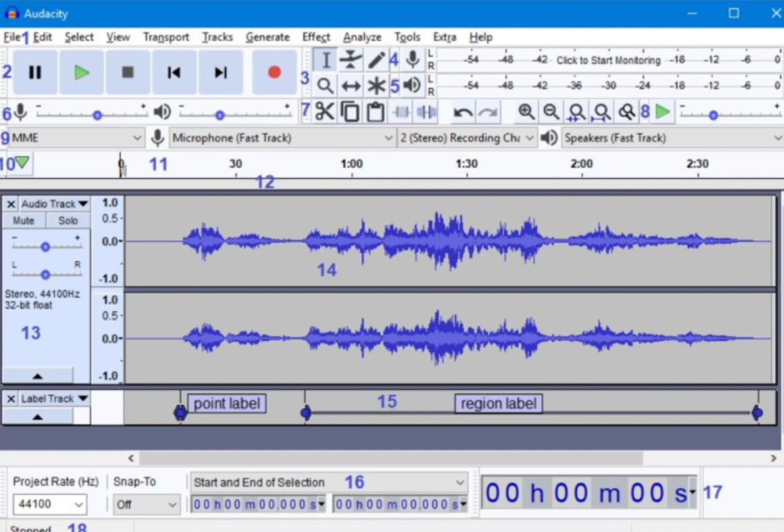This screenshot has height=532, width=784.
Task: Zoom in with the plus magnifier
Action: (526, 112)
